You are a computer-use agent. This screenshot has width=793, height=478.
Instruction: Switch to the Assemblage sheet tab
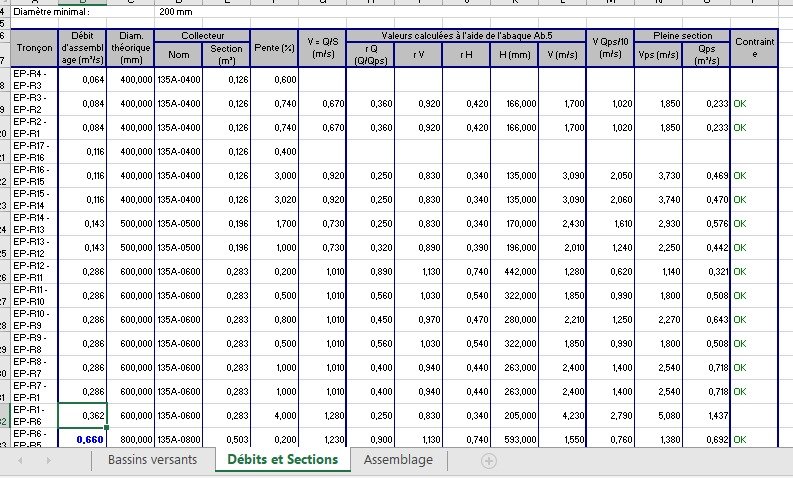coord(398,459)
